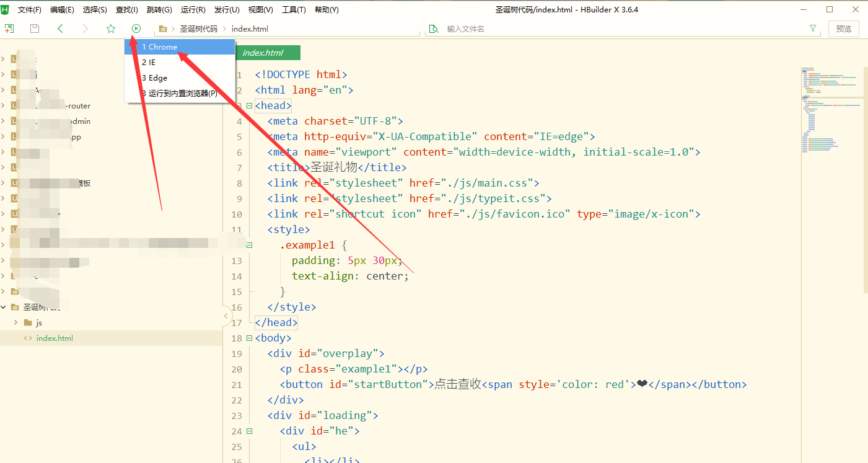Image resolution: width=868 pixels, height=463 pixels.
Task: Go forward using the right arrow icon
Action: [85, 29]
